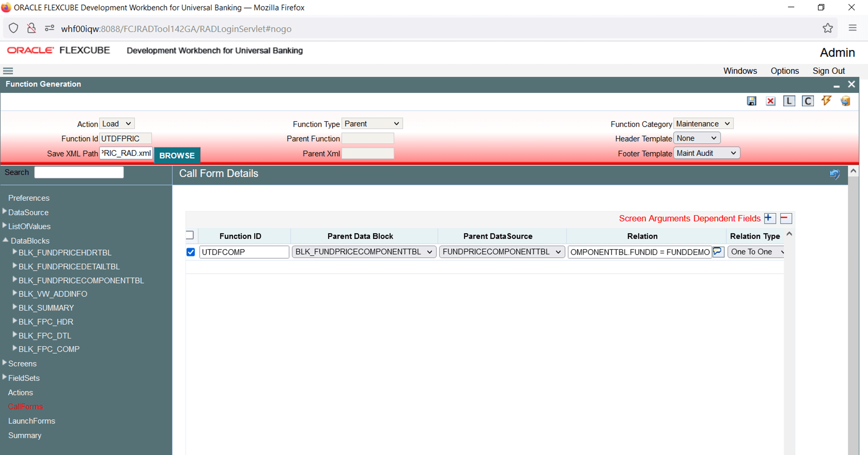
Task: Click the database deploy icon
Action: tap(845, 101)
